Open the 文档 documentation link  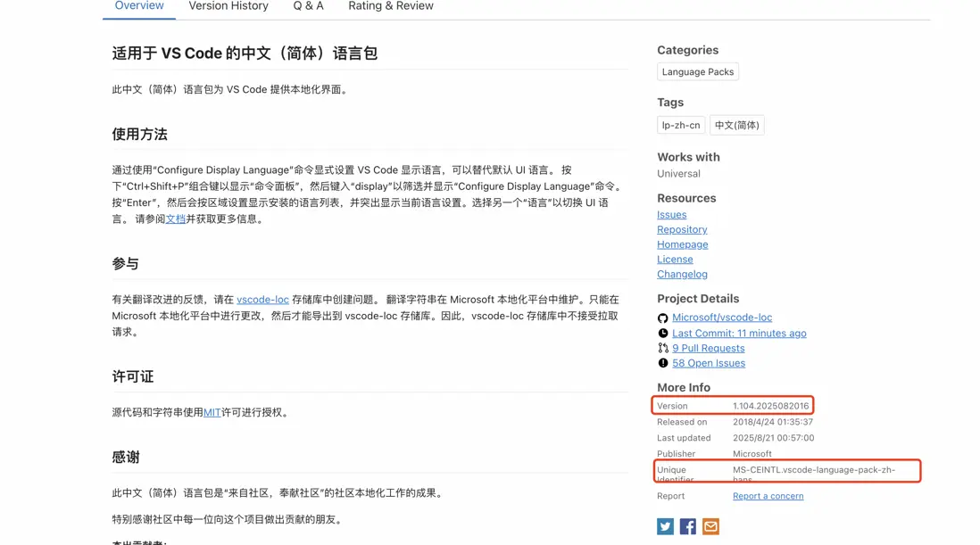[176, 219]
